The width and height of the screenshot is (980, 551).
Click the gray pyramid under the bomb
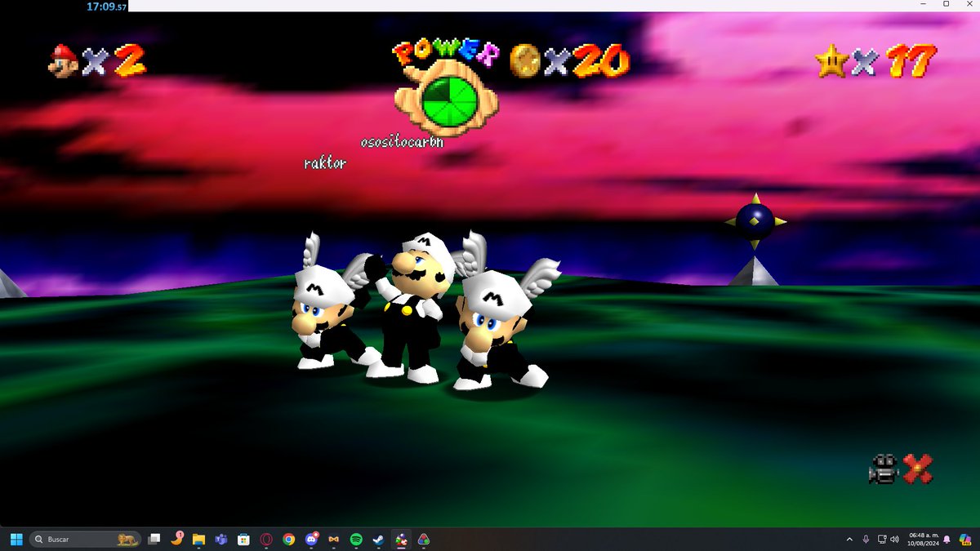[x=753, y=271]
